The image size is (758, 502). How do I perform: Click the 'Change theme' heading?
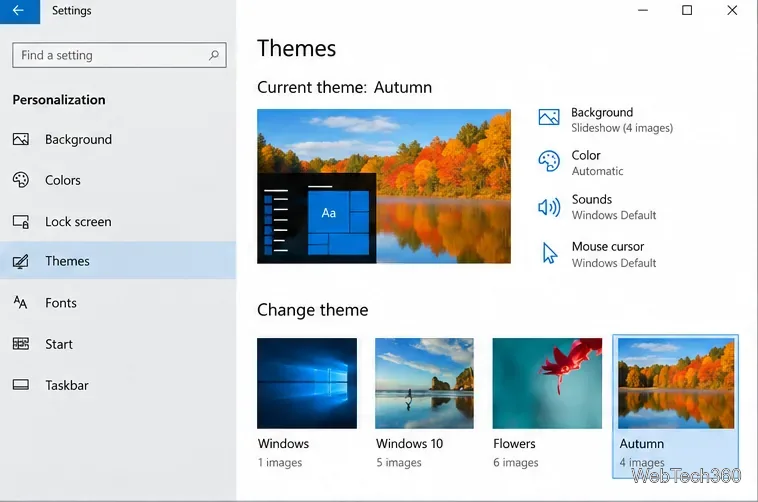[x=313, y=310]
